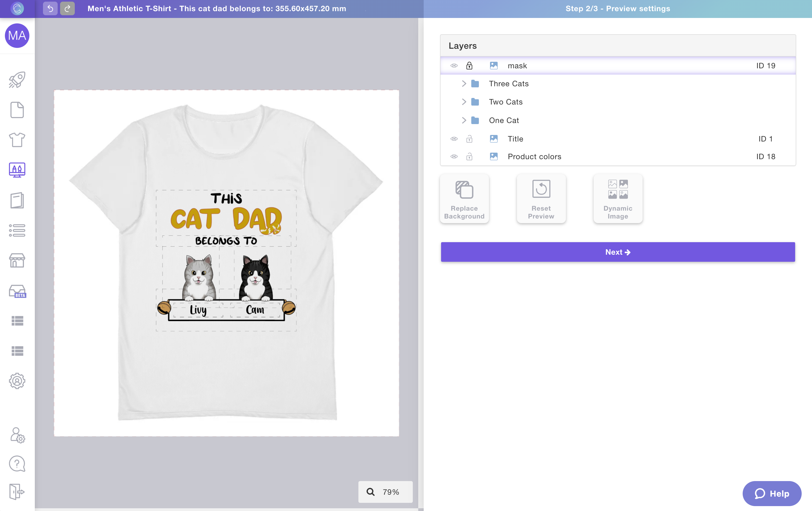The image size is (812, 511).
Task: Expand the Three Cats folder
Action: 464,84
